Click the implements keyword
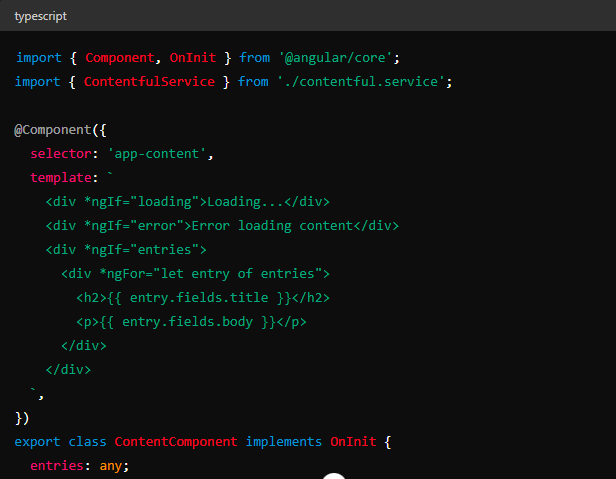 [x=284, y=441]
